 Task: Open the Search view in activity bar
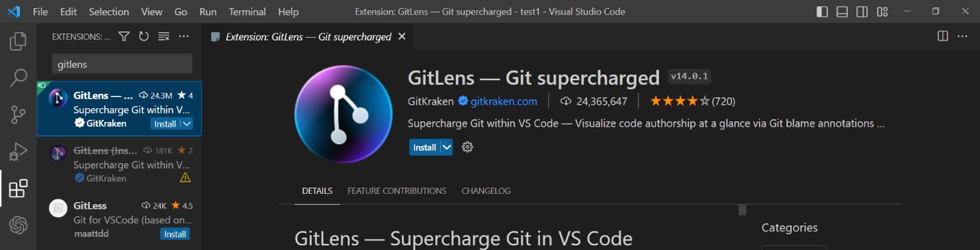click(x=18, y=78)
